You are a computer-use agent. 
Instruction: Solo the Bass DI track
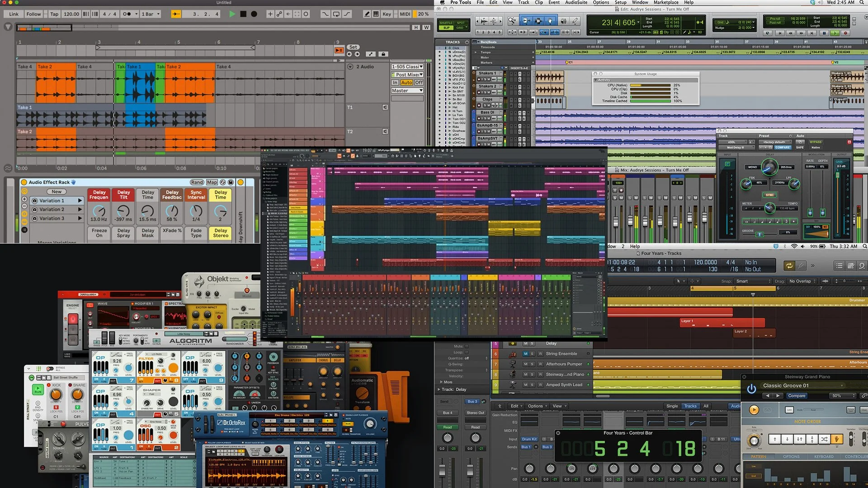point(486,118)
